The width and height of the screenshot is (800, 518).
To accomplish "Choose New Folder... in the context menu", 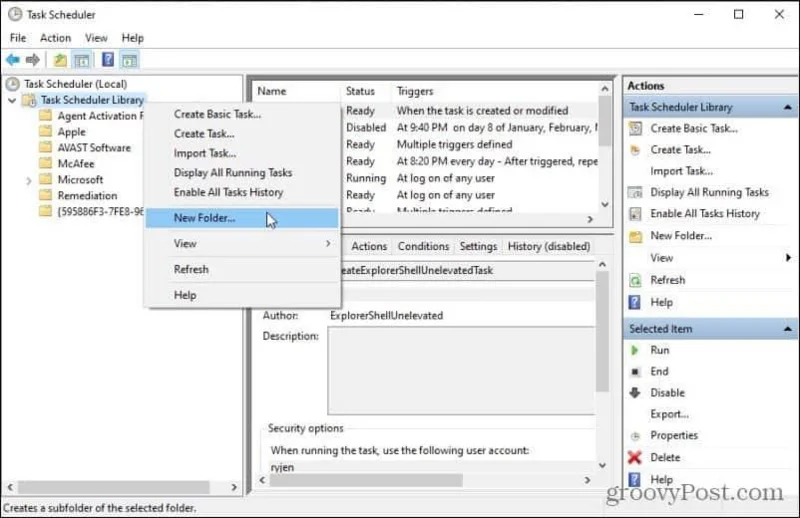I will click(242, 218).
